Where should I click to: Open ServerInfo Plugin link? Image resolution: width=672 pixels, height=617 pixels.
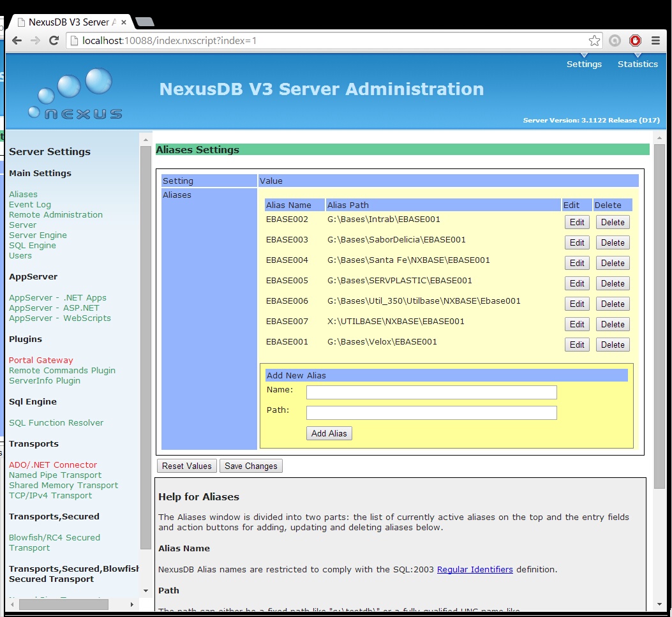pos(45,381)
